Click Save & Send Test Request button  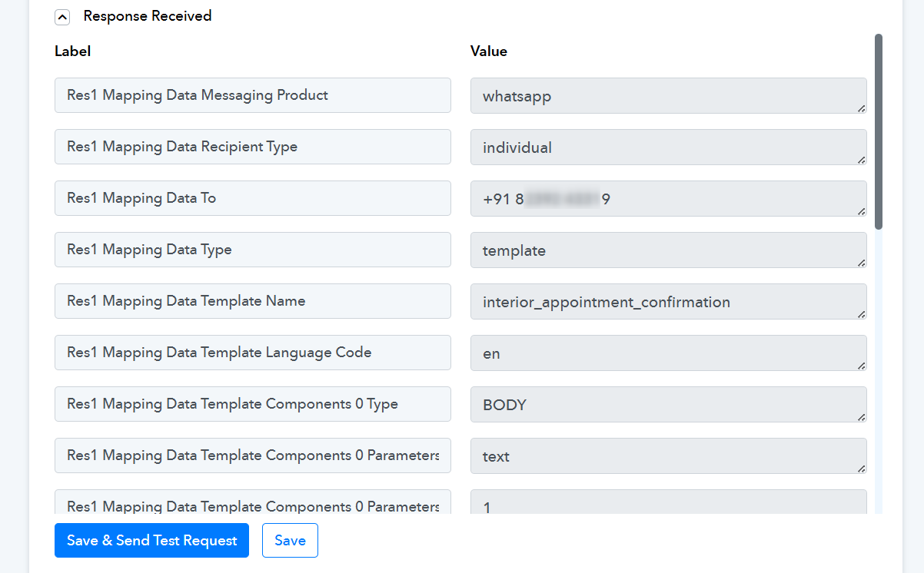pos(151,540)
